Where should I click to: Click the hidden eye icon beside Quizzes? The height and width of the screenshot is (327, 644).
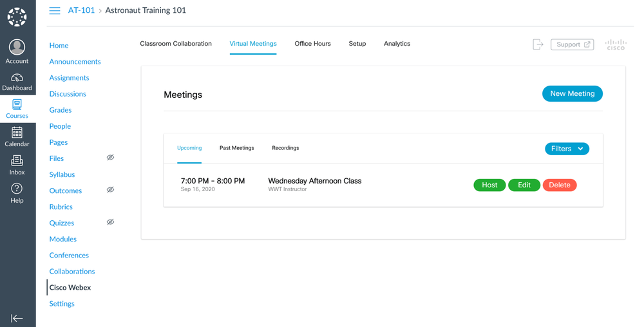pyautogui.click(x=110, y=222)
